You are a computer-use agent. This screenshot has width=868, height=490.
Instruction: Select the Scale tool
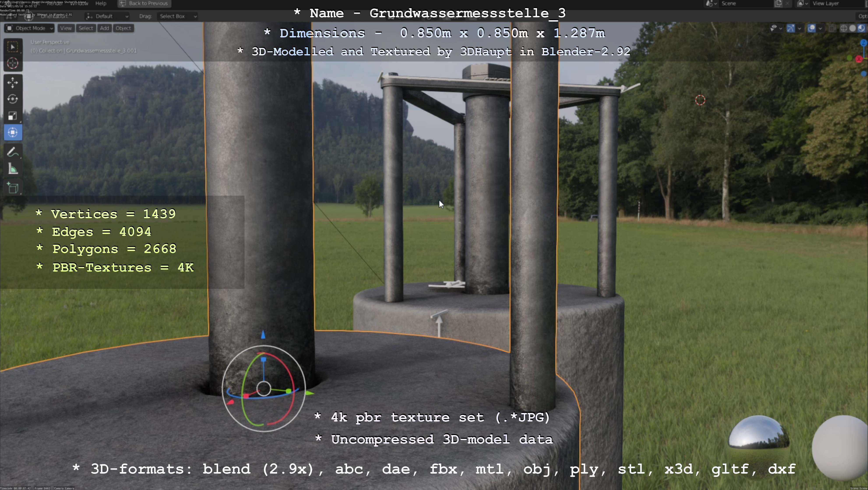coord(13,116)
